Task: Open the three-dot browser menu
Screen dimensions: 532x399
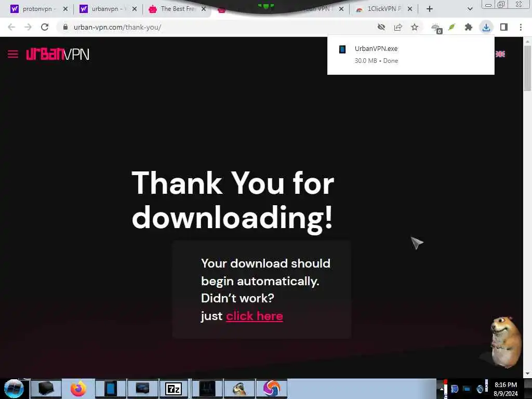Action: click(x=521, y=27)
